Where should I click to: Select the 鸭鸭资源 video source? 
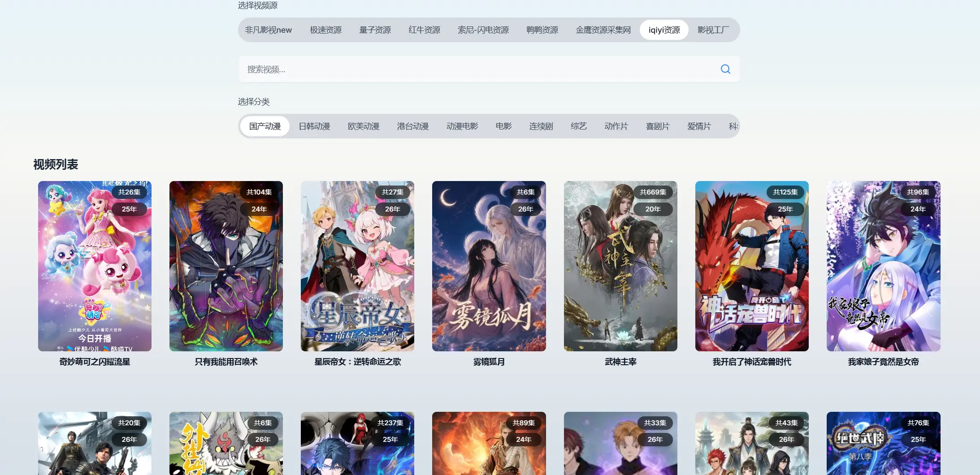coord(542,30)
